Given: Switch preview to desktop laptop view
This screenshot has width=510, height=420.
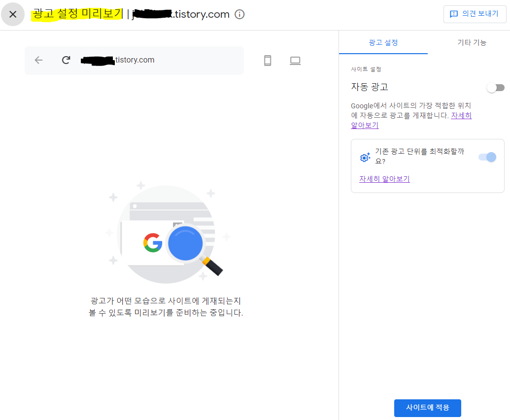Looking at the screenshot, I should tap(295, 61).
